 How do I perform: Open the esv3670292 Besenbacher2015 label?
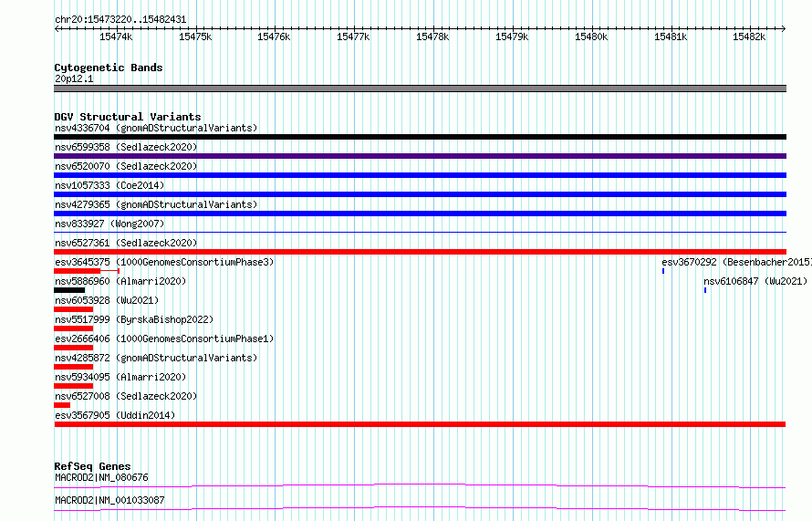(736, 262)
